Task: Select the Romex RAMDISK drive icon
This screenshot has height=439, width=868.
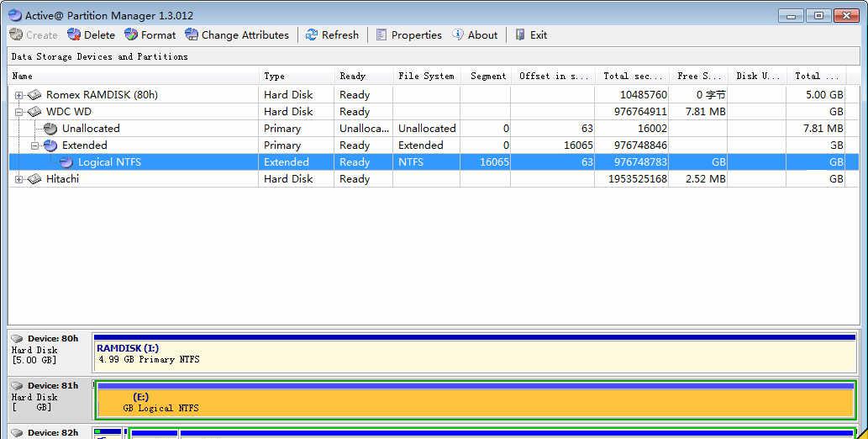Action: pyautogui.click(x=34, y=95)
